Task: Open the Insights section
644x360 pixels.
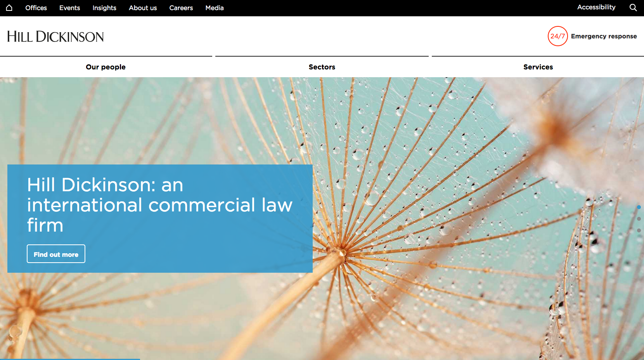Action: click(x=104, y=8)
